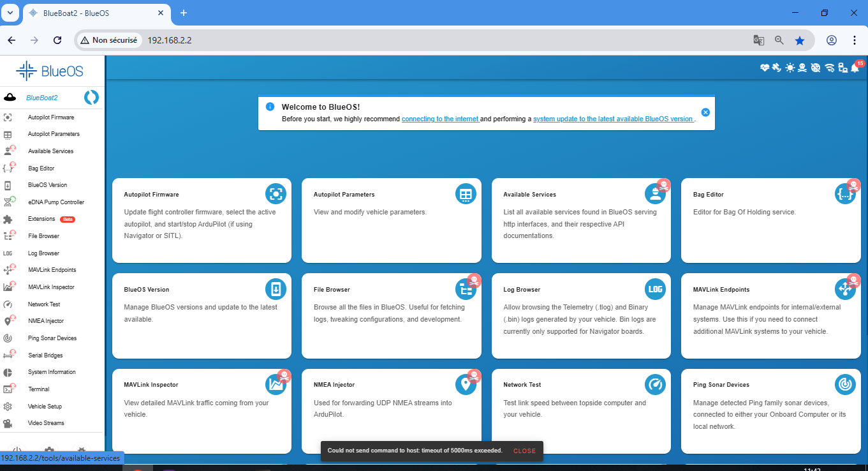The height and width of the screenshot is (471, 868).
Task: Select Terminal in the left sidebar
Action: click(x=39, y=389)
